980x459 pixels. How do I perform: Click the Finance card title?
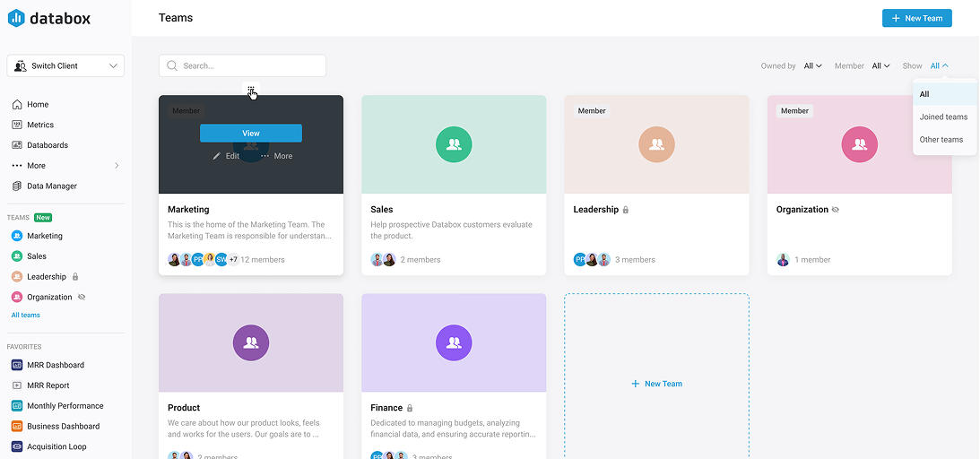point(386,408)
